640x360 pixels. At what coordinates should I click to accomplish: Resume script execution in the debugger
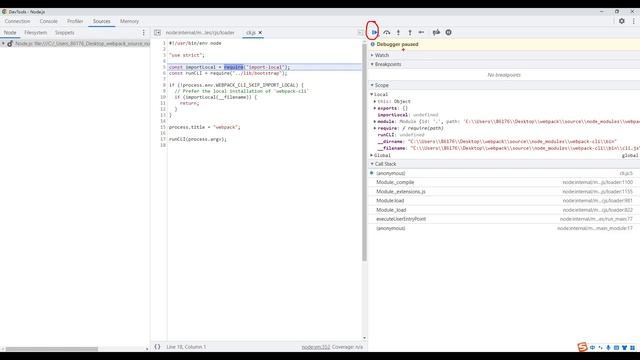[374, 32]
